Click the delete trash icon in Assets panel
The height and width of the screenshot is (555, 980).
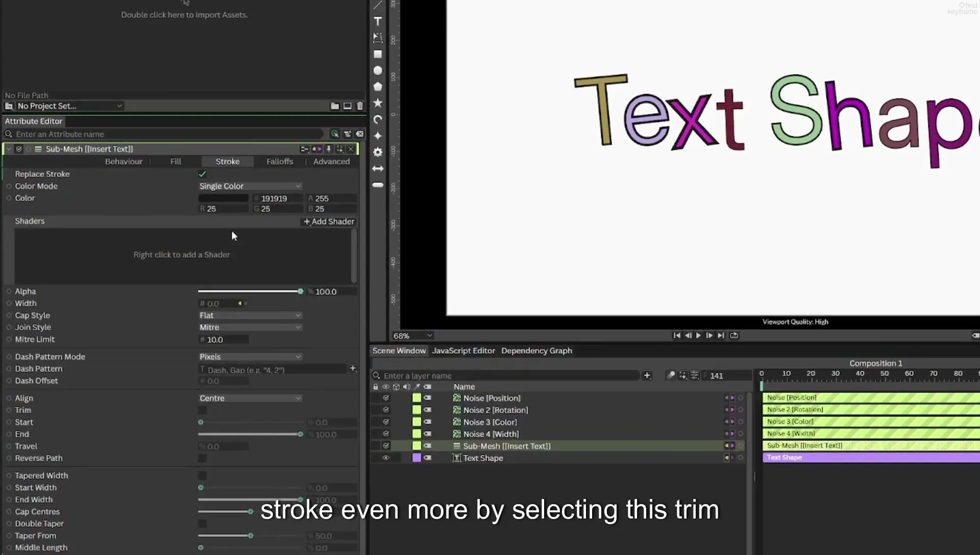coord(360,106)
